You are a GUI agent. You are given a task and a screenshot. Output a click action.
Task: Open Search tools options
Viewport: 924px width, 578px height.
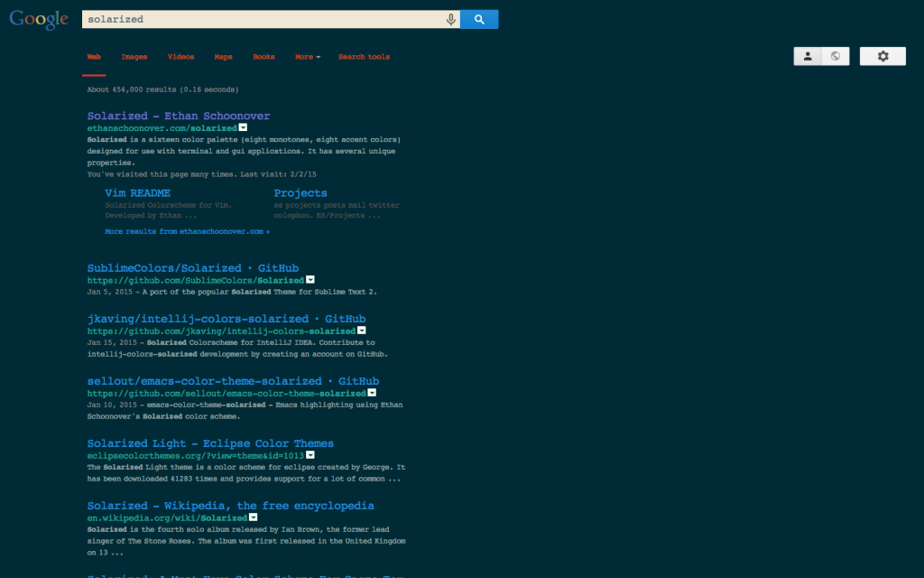(364, 57)
